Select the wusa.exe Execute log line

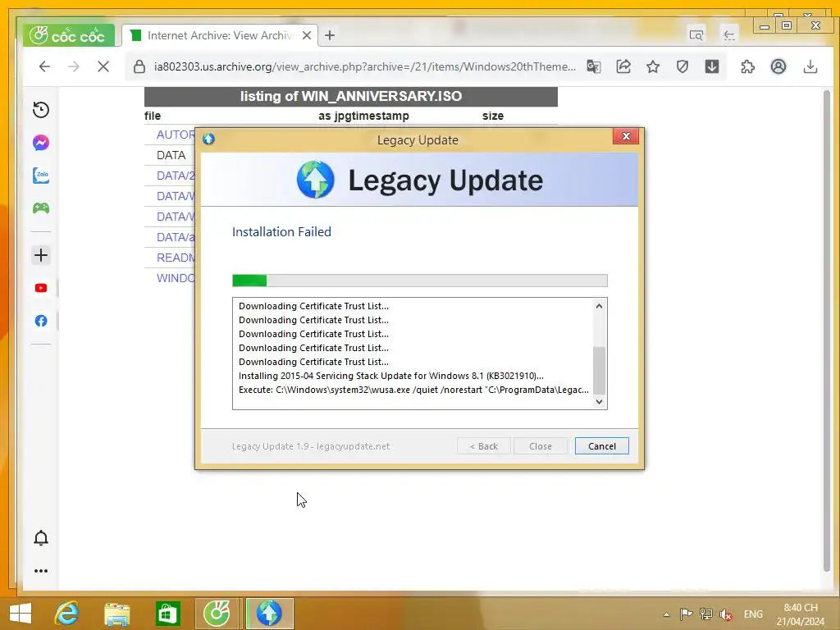click(x=413, y=390)
